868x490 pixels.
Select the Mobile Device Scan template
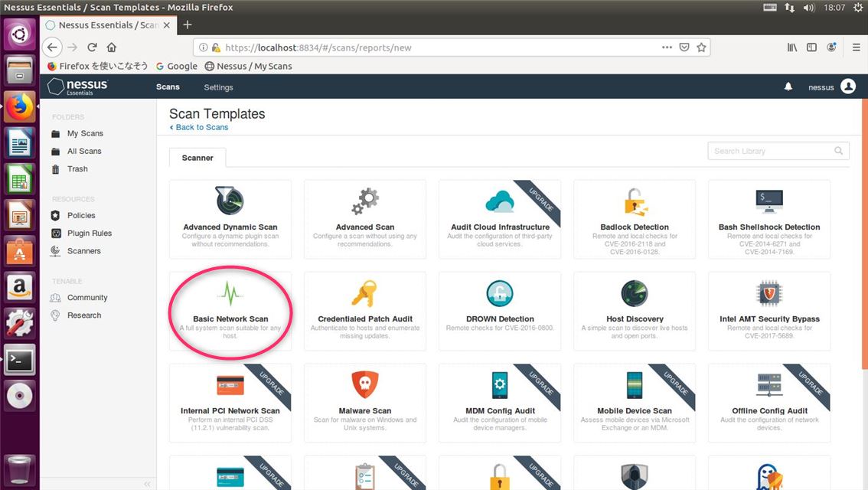(x=635, y=403)
